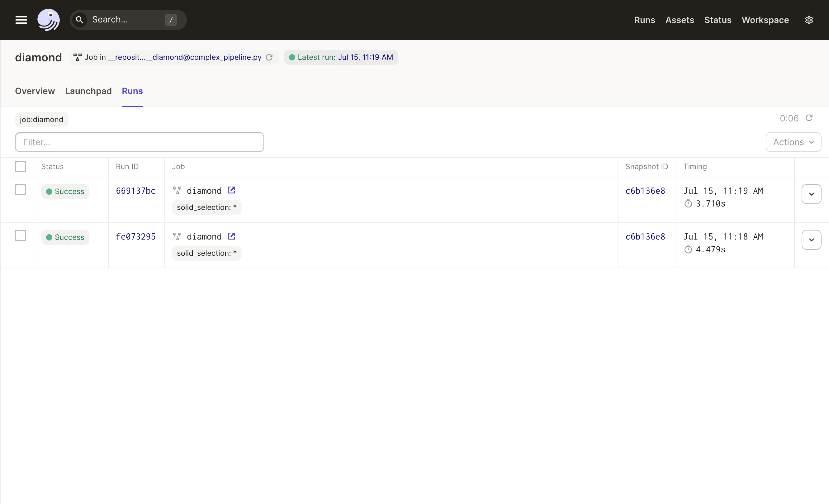Click the snapshot ID c6b136e8 link first row
The image size is (829, 504).
646,190
